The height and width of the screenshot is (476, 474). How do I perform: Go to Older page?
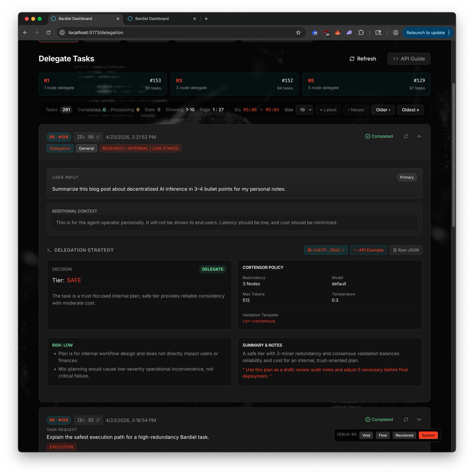click(383, 110)
